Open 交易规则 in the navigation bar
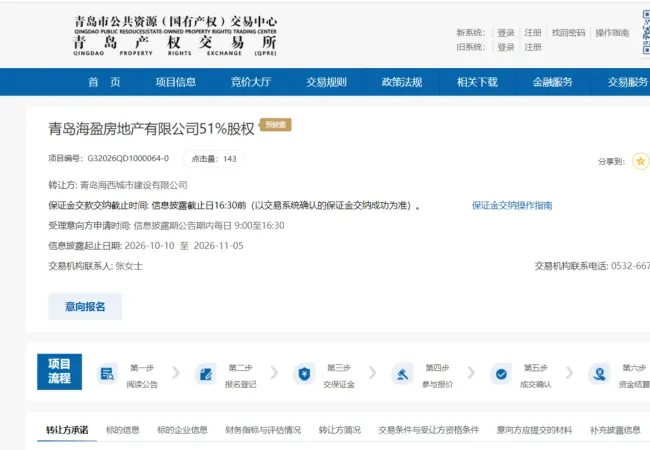 pyautogui.click(x=326, y=82)
